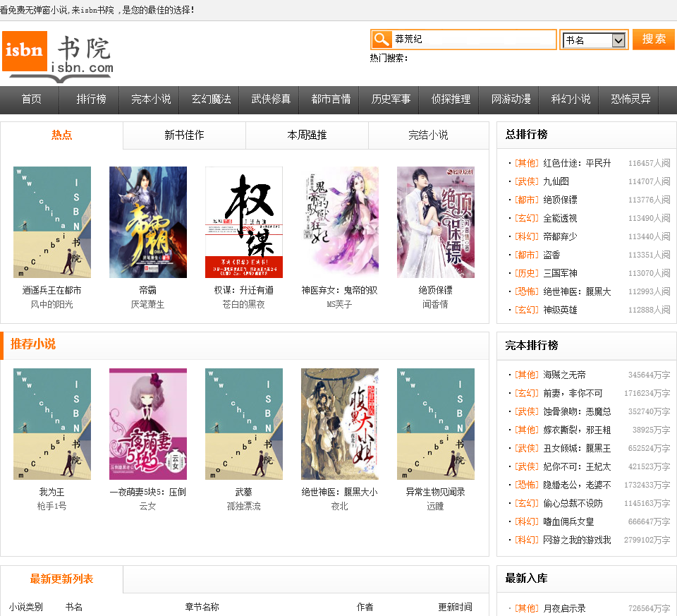
Task: Open newest entry 月夜启示录
Action: (564, 608)
